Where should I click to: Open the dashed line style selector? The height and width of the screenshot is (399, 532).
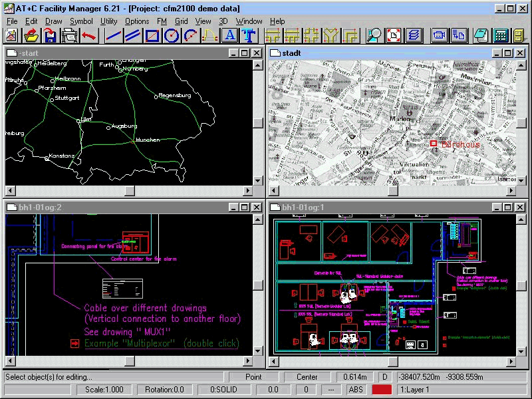[x=331, y=390]
